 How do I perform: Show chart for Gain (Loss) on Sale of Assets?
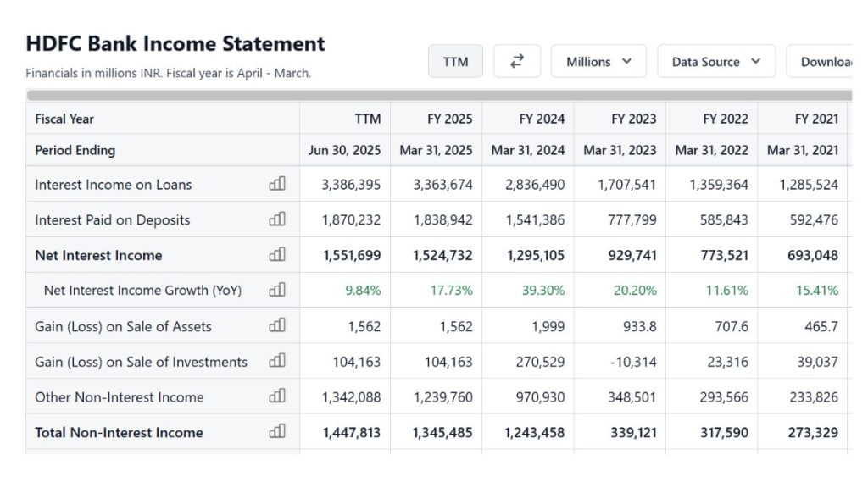point(277,325)
